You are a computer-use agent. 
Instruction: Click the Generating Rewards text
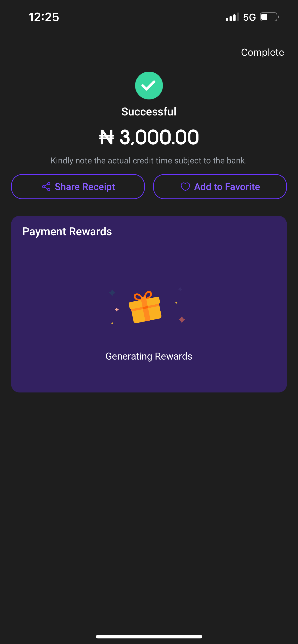point(149,356)
